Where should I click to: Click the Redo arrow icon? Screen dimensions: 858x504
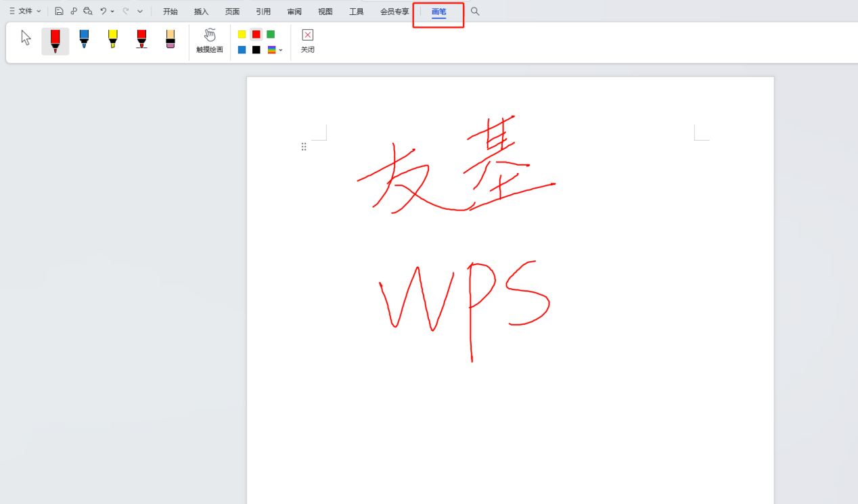click(x=126, y=12)
